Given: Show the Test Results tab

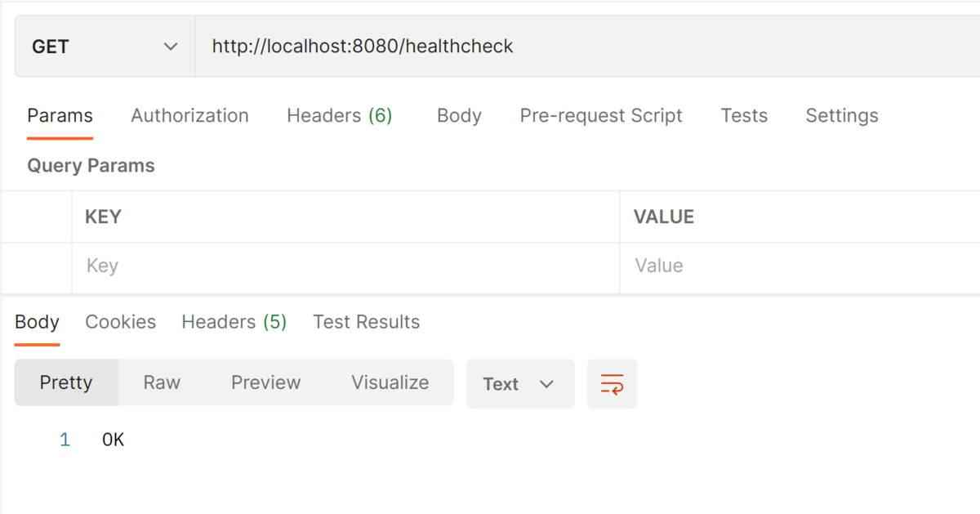Looking at the screenshot, I should tap(366, 321).
